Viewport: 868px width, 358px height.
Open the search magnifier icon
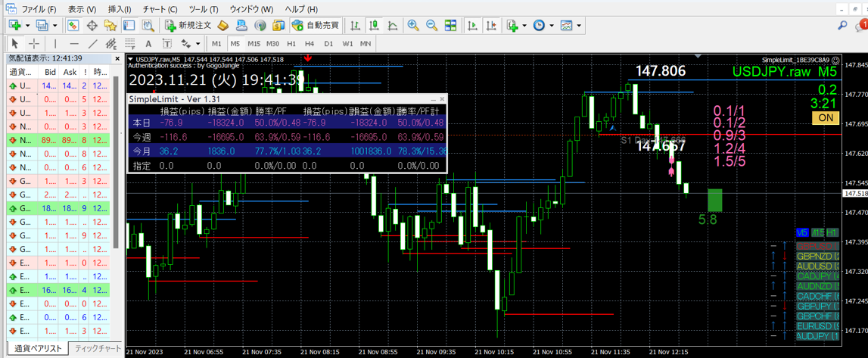(x=842, y=26)
